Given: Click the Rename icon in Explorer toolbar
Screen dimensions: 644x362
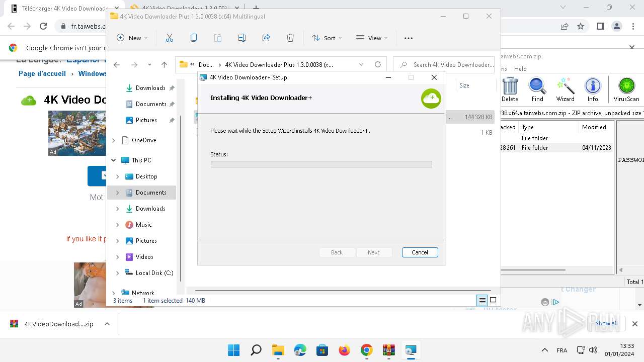Looking at the screenshot, I should pyautogui.click(x=242, y=38).
